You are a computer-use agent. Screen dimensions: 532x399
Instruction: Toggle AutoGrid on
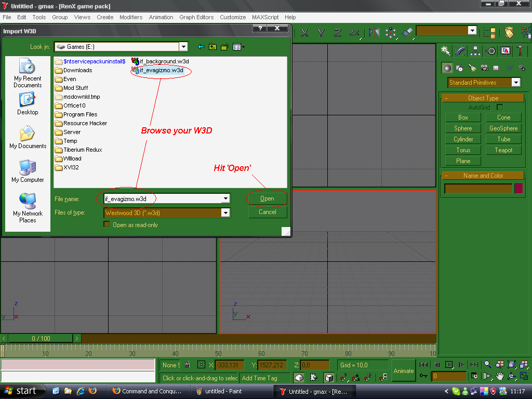click(500, 107)
